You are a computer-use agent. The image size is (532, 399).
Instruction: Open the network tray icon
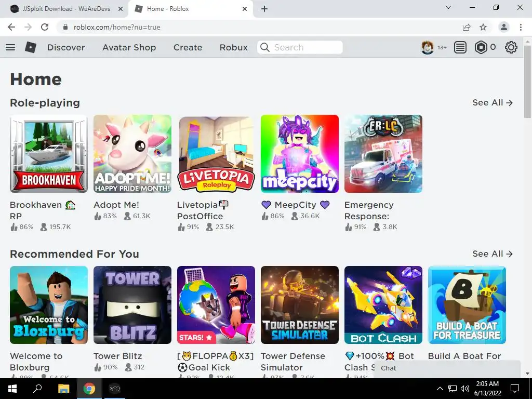pos(453,389)
